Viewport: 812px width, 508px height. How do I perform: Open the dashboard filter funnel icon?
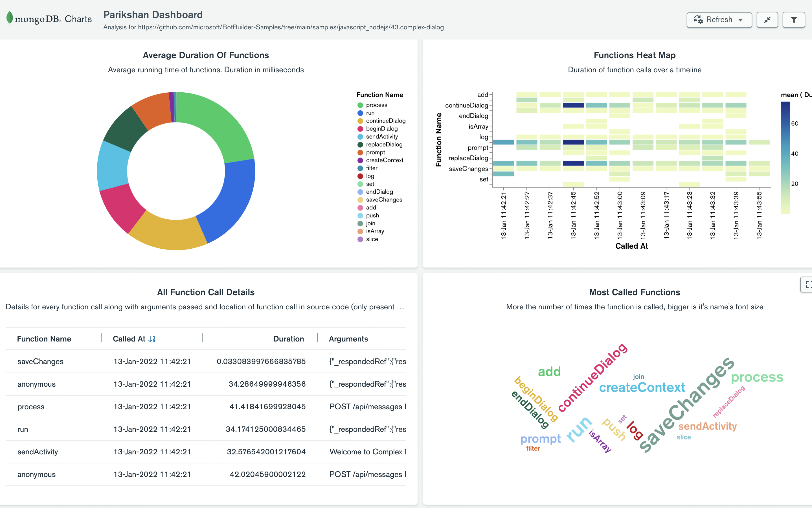tap(794, 20)
